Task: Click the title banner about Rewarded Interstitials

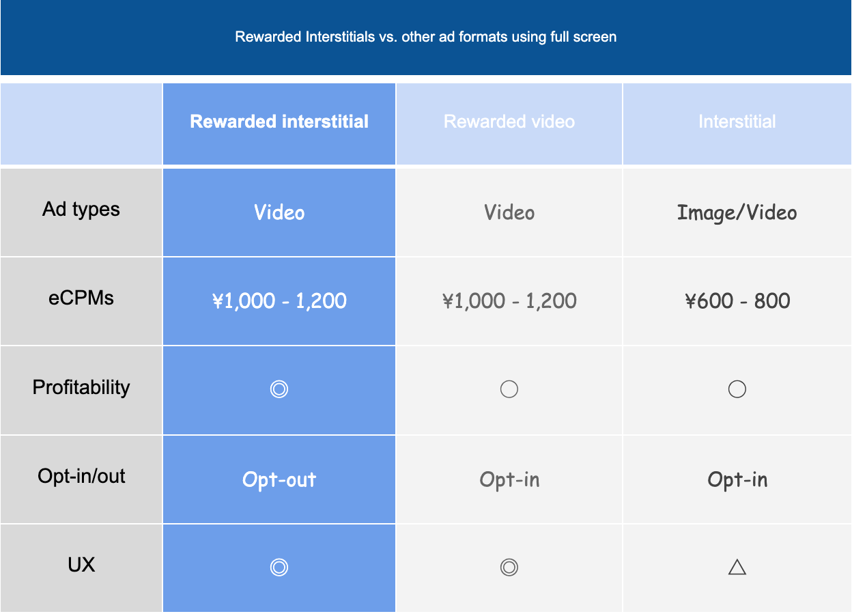Action: 426,37
